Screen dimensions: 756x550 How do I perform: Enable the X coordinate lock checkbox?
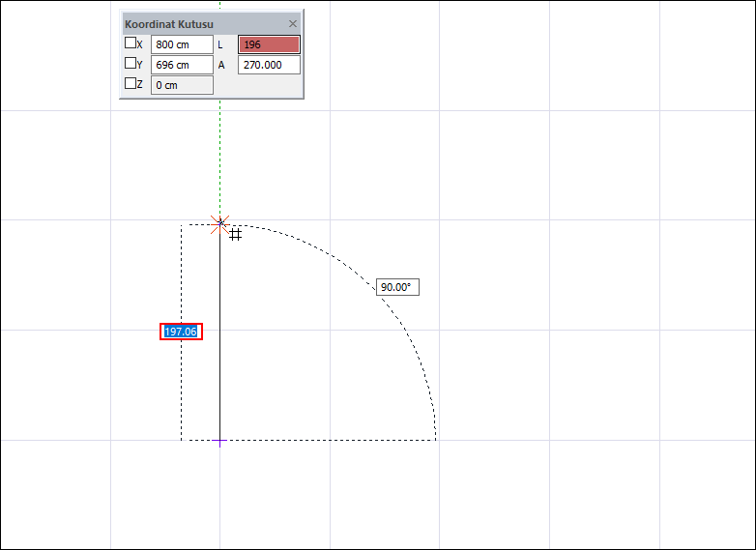point(131,43)
